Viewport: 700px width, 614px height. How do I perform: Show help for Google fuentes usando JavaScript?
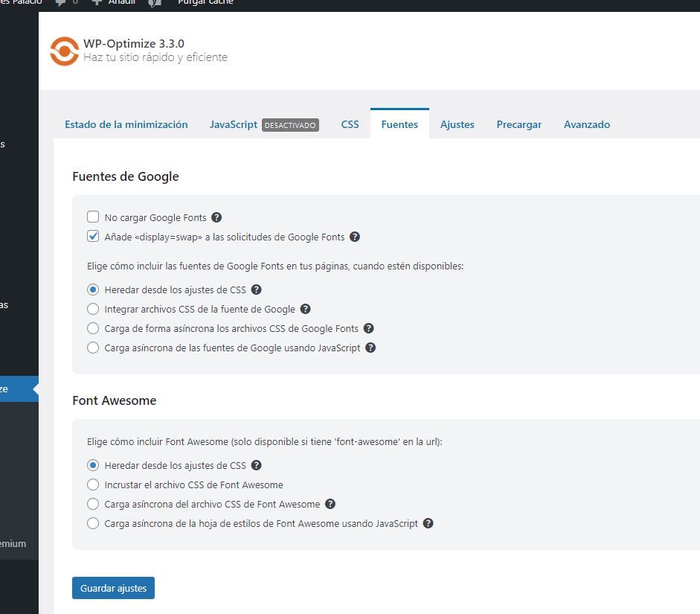(x=370, y=348)
